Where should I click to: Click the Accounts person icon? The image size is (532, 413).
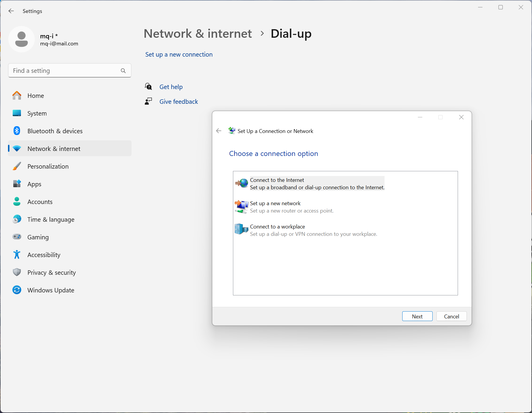(x=17, y=202)
